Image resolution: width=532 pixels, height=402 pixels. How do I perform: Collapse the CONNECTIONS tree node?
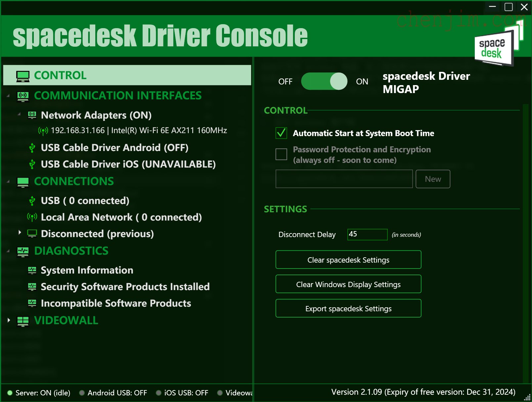click(x=8, y=181)
